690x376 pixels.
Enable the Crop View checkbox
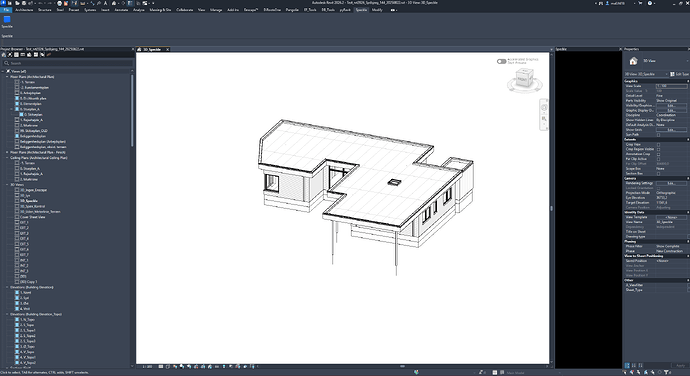[658, 144]
